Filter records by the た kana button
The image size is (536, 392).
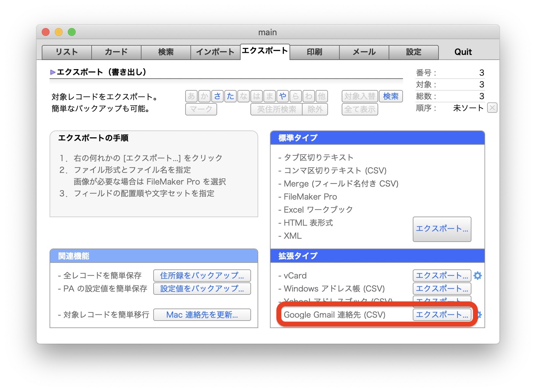tap(231, 97)
